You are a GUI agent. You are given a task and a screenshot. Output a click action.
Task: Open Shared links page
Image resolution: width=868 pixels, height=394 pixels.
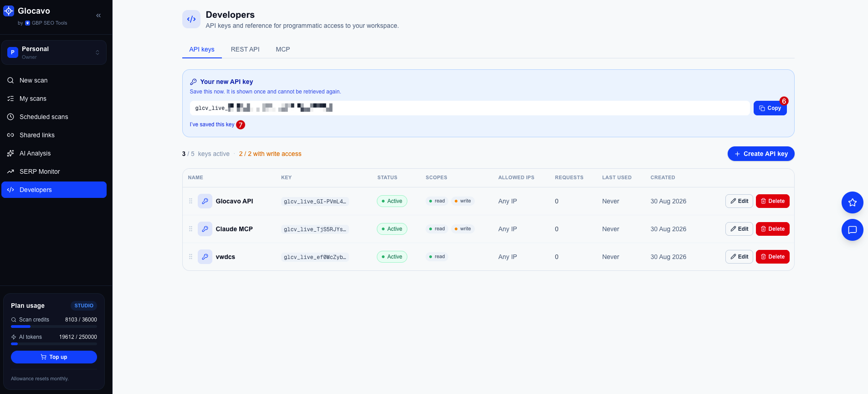(x=54, y=135)
